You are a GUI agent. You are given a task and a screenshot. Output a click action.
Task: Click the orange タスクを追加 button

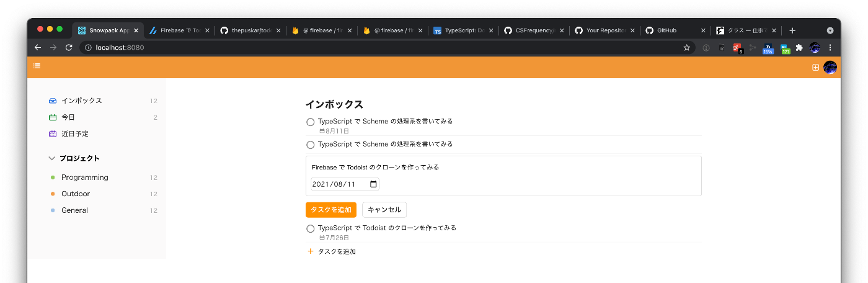331,210
